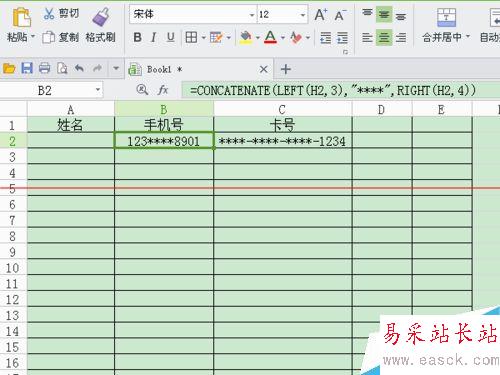This screenshot has height=375, width=500.
Task: Click the zoom magnifier icon beside fx
Action: 142,90
